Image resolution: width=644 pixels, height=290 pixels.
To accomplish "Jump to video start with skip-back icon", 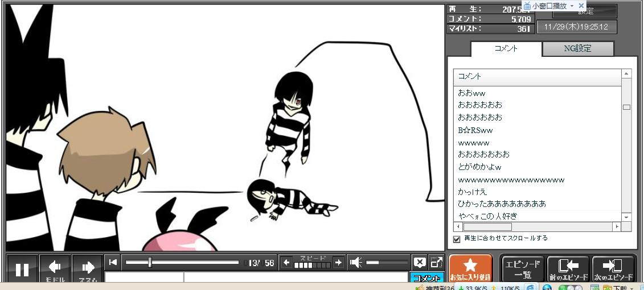I will pos(113,262).
